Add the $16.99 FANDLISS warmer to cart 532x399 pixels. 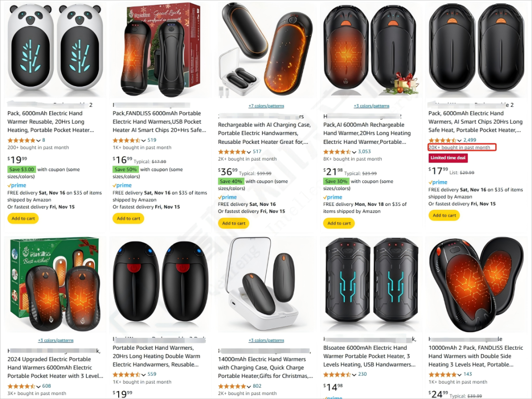pos(128,219)
